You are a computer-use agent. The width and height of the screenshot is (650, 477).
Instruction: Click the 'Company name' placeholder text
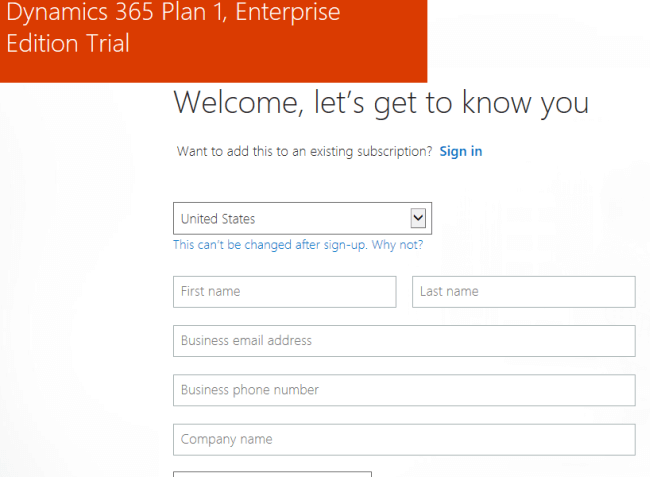coord(226,439)
